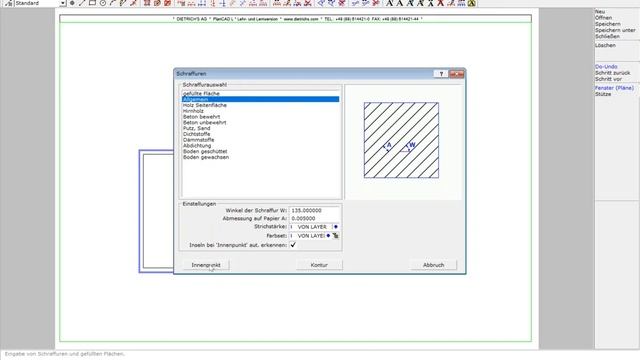Click Schritt vor in the right menu

click(608, 79)
